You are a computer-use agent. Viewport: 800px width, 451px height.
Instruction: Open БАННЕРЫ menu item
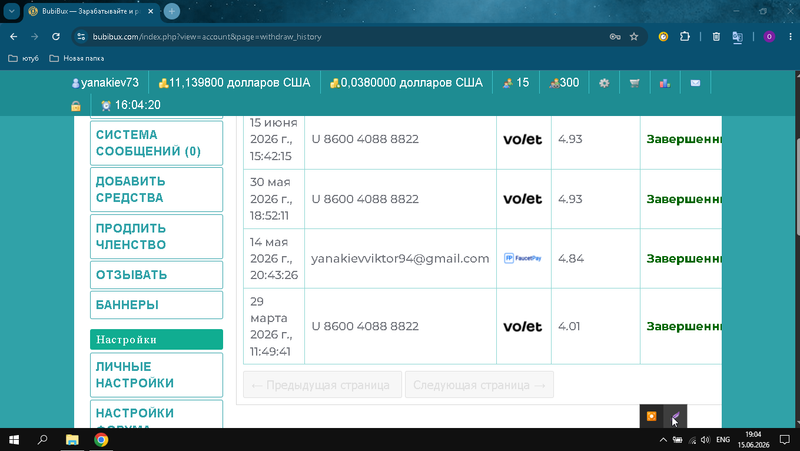(x=157, y=305)
